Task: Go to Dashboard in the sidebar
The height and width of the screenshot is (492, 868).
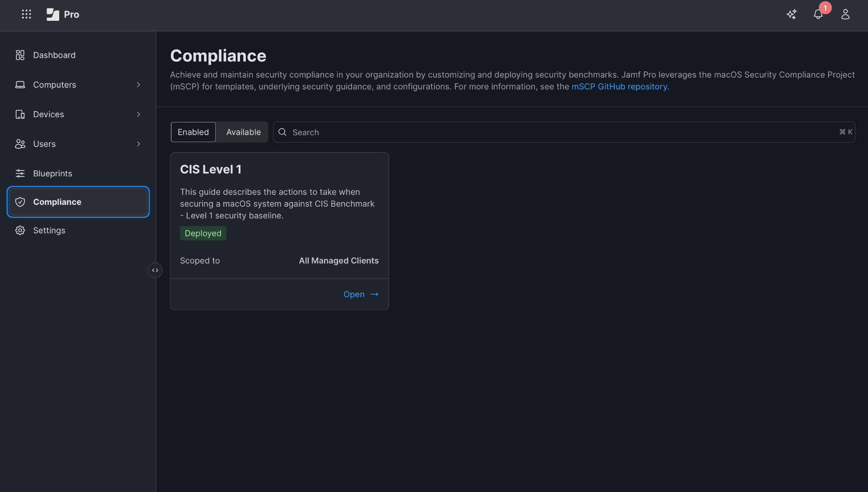Action: pos(78,55)
